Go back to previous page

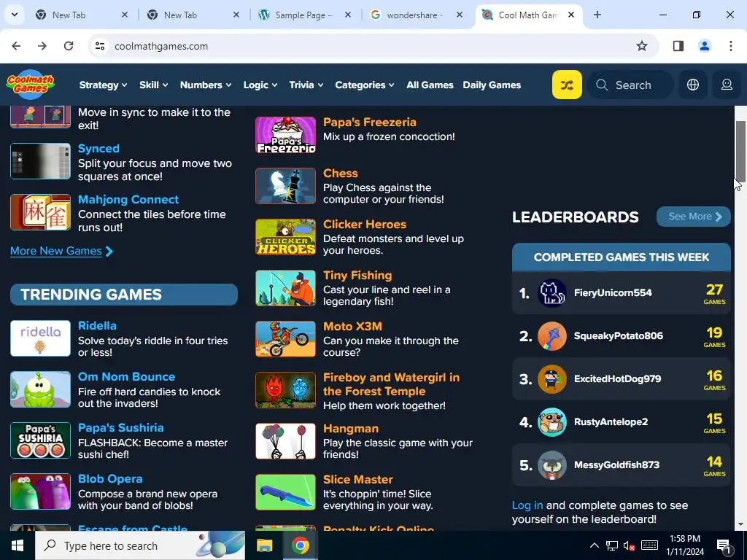pos(16,46)
